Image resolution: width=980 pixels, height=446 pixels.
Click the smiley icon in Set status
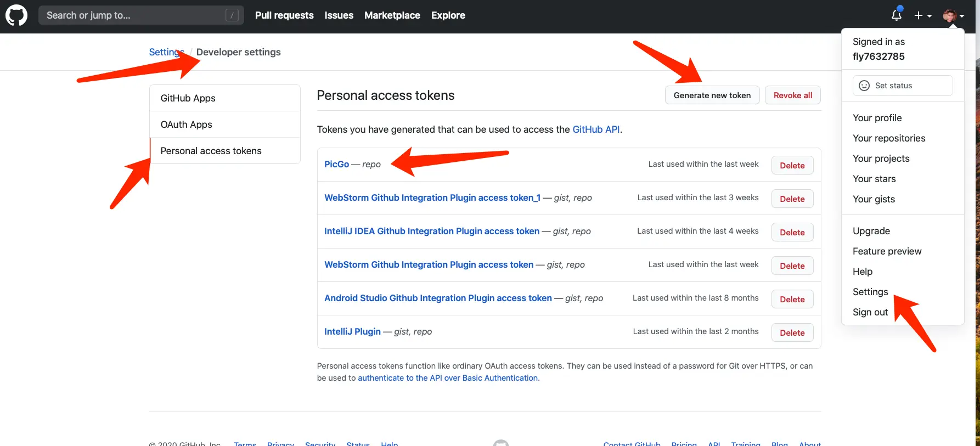tap(864, 86)
